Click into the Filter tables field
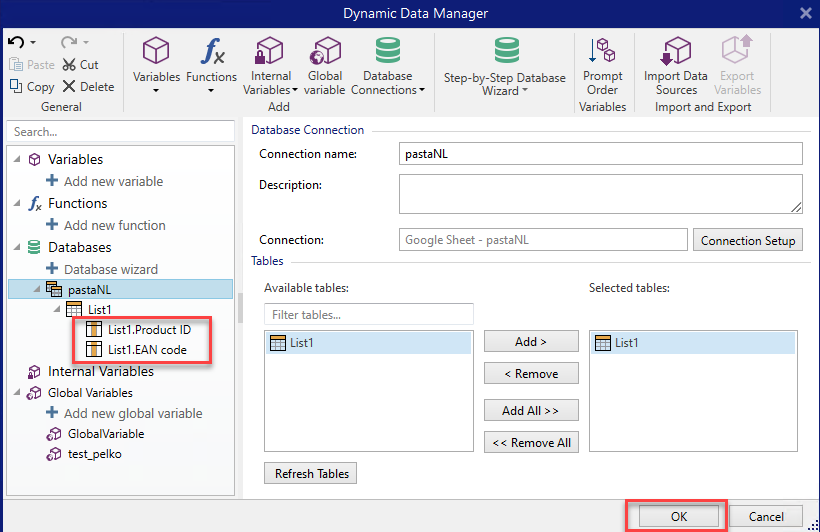 [x=368, y=314]
